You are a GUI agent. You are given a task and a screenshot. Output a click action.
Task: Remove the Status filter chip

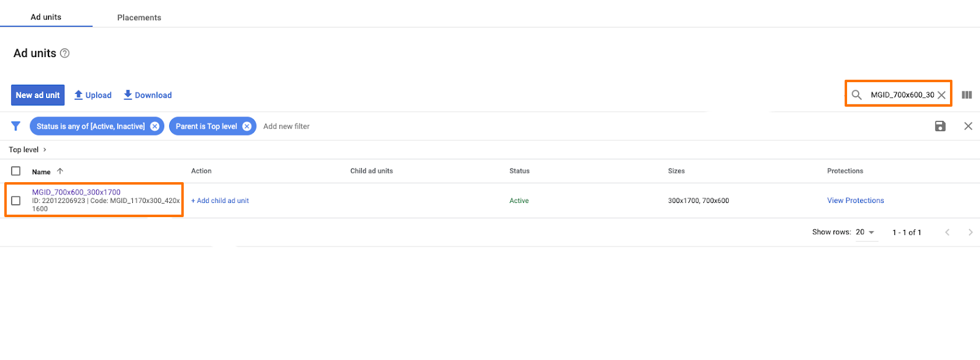point(155,126)
